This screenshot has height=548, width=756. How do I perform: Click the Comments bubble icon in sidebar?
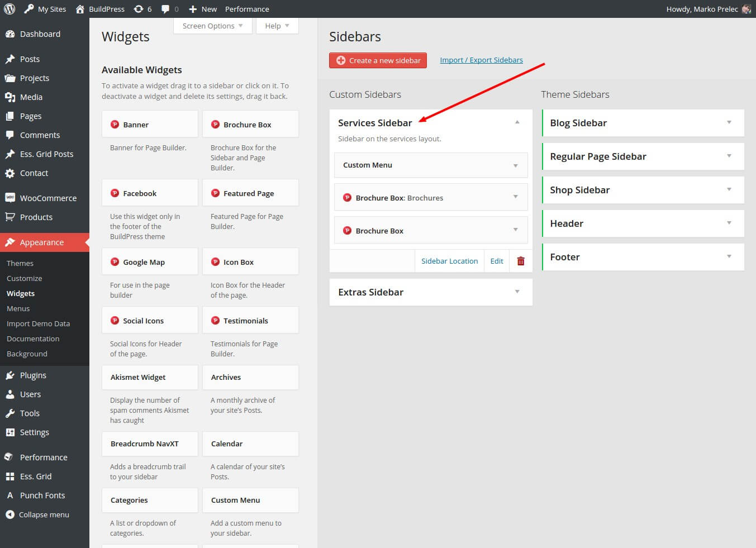[9, 135]
